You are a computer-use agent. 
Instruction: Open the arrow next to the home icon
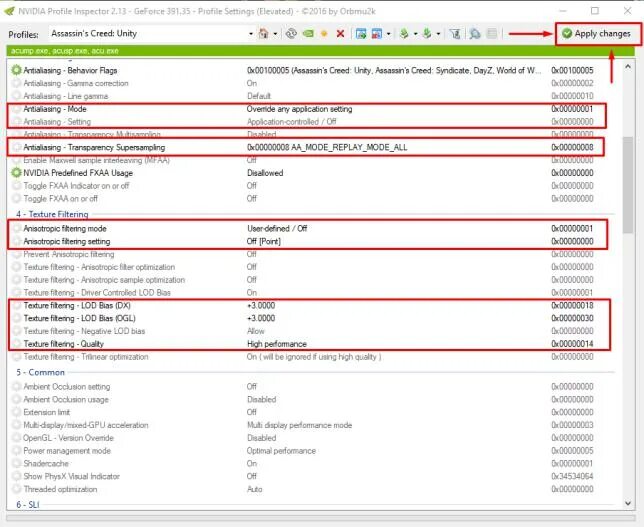(275, 34)
